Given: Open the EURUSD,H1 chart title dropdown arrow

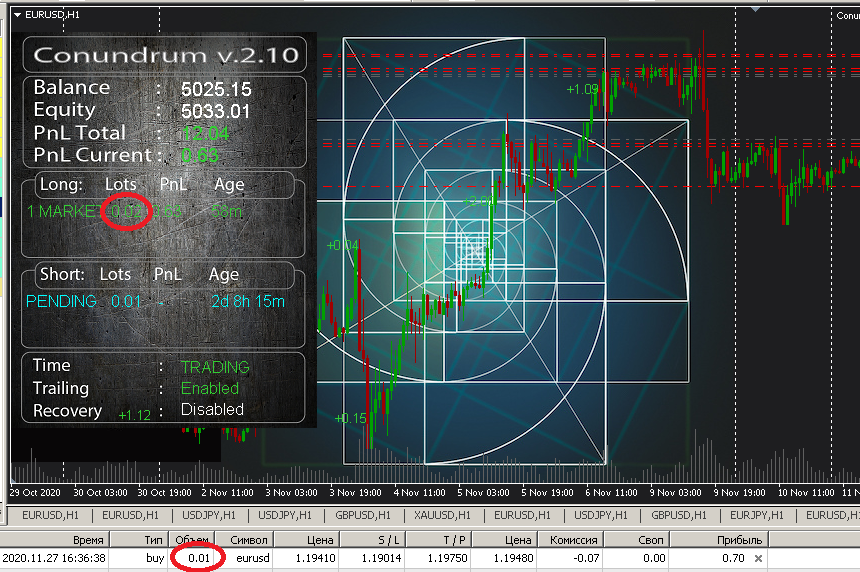Looking at the screenshot, I should click(x=18, y=15).
